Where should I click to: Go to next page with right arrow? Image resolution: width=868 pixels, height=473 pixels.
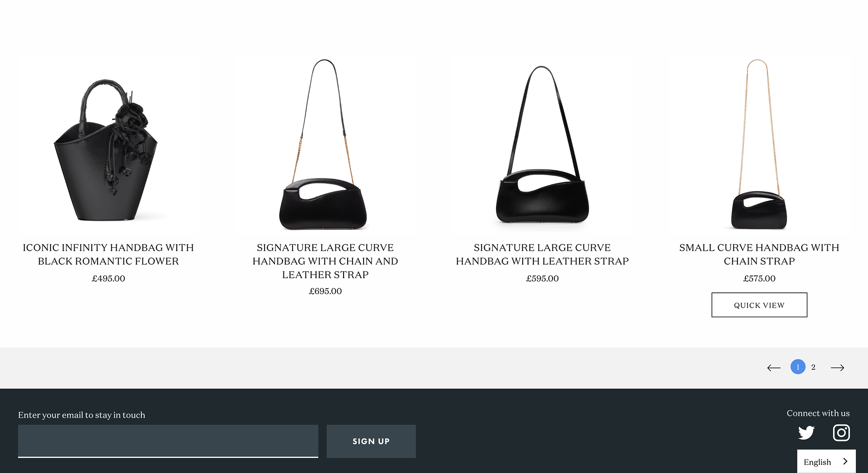click(x=837, y=368)
